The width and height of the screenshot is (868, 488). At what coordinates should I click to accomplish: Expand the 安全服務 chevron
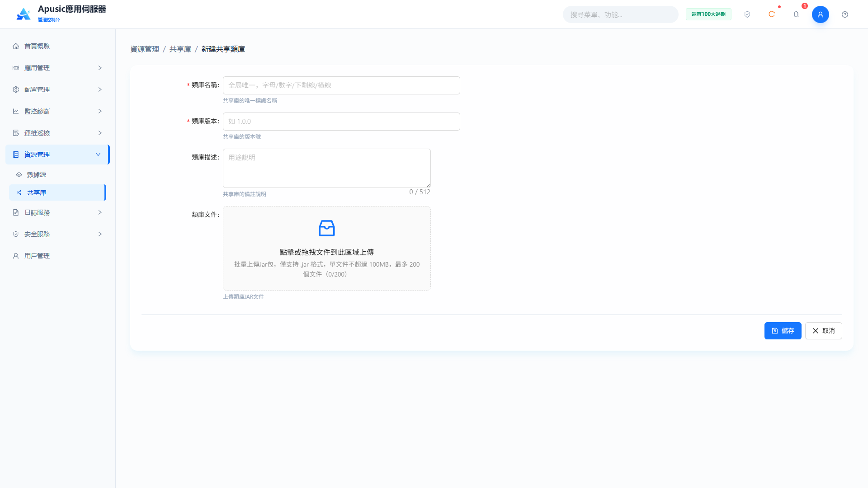pyautogui.click(x=100, y=234)
